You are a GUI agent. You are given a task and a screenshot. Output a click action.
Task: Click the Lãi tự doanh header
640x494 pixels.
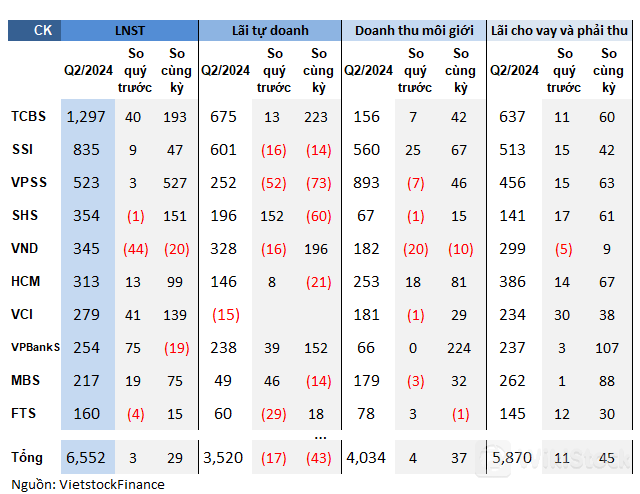[268, 30]
